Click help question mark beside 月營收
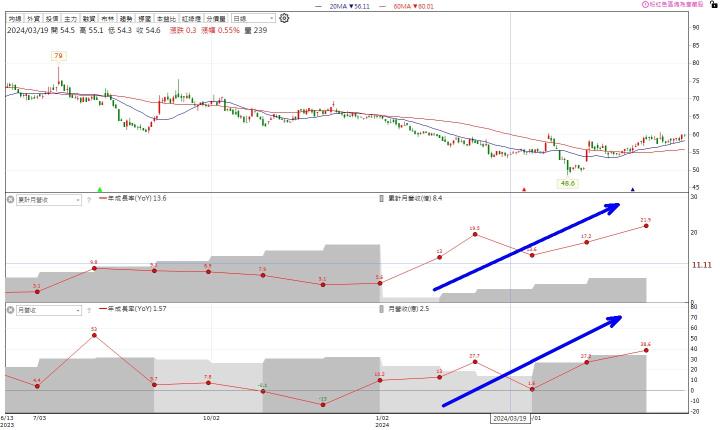This screenshot has width=720, height=430. click(91, 310)
